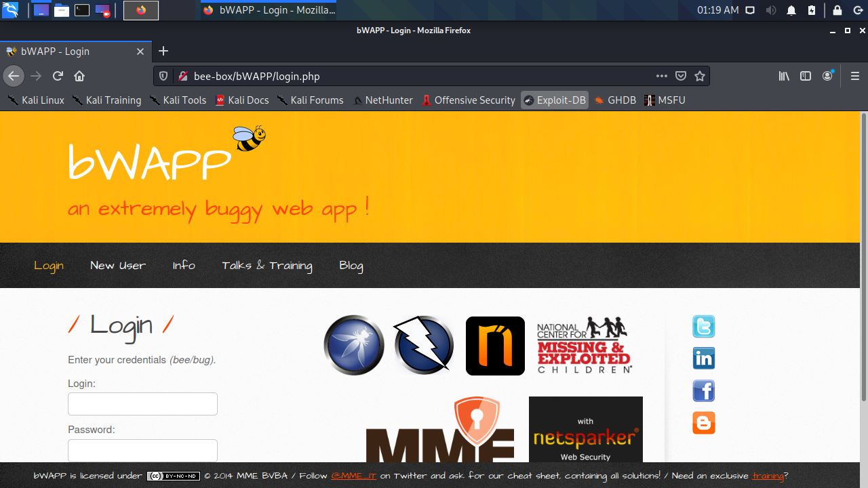Open the volume control in system tray
Screen dimensions: 868x488
coord(770,10)
